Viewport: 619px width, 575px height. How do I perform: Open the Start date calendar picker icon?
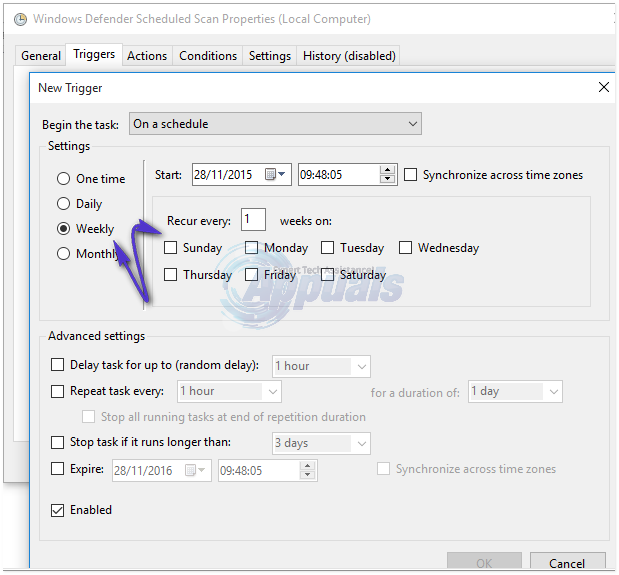[275, 174]
